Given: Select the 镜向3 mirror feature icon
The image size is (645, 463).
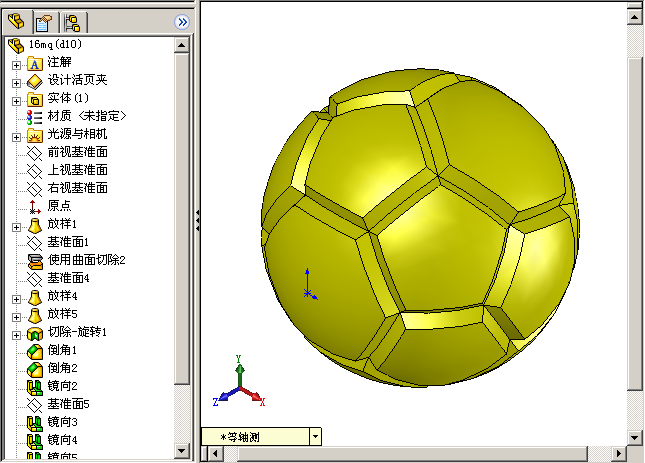Looking at the screenshot, I should pyautogui.click(x=35, y=423).
